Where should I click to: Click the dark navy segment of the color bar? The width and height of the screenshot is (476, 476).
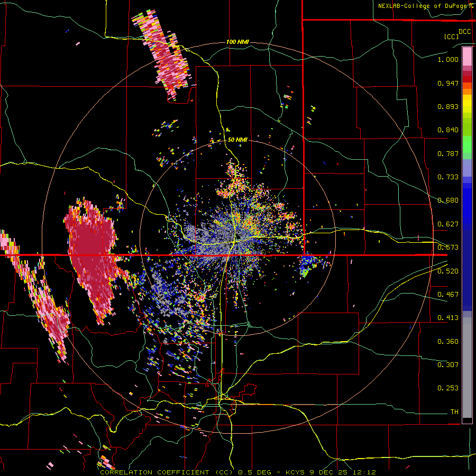coord(467,270)
